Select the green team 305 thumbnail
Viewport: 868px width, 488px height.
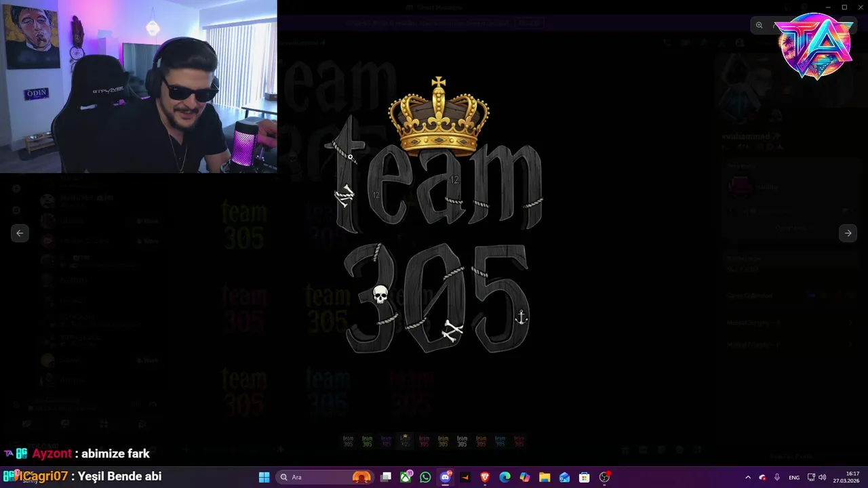367,441
